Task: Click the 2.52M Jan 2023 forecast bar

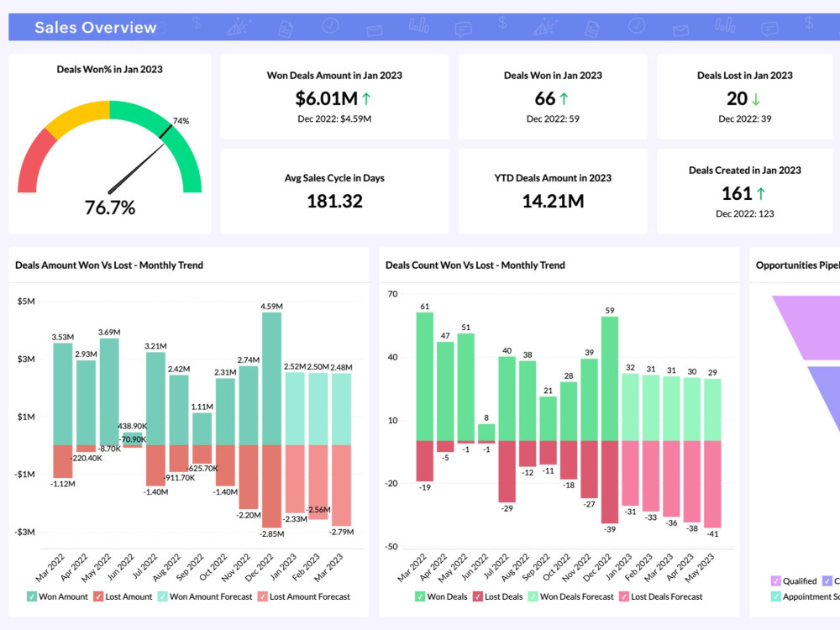Action: click(x=295, y=409)
